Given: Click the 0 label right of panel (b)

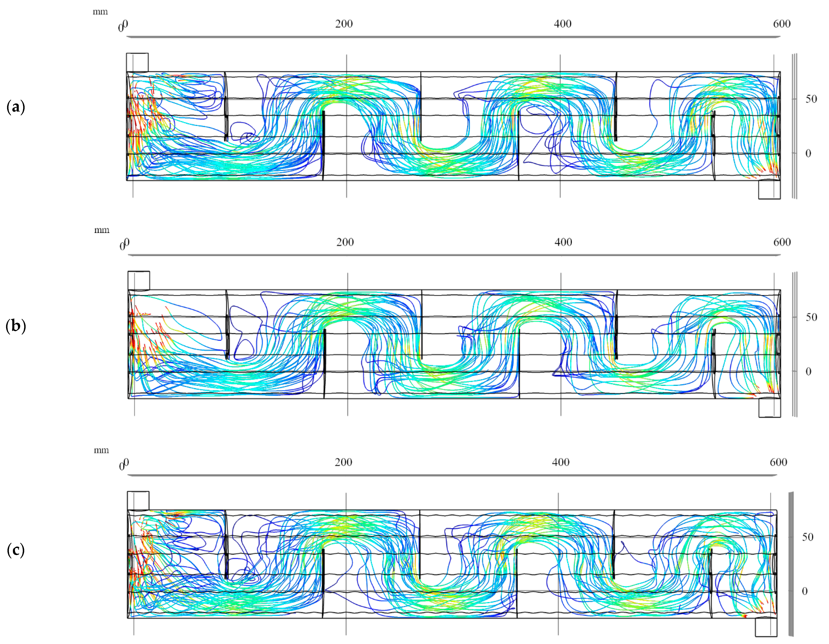Looking at the screenshot, I should pyautogui.click(x=808, y=372).
